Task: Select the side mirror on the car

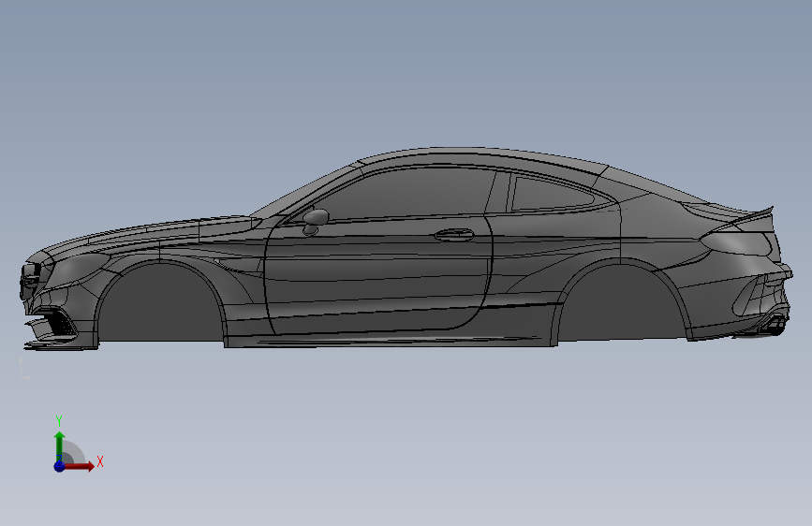Action: pos(315,221)
